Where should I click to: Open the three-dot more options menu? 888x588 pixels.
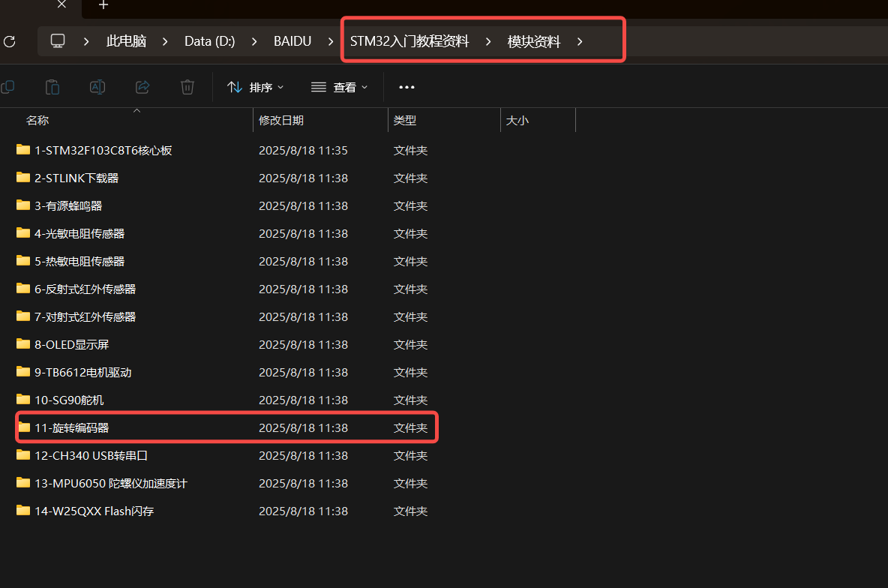click(406, 87)
